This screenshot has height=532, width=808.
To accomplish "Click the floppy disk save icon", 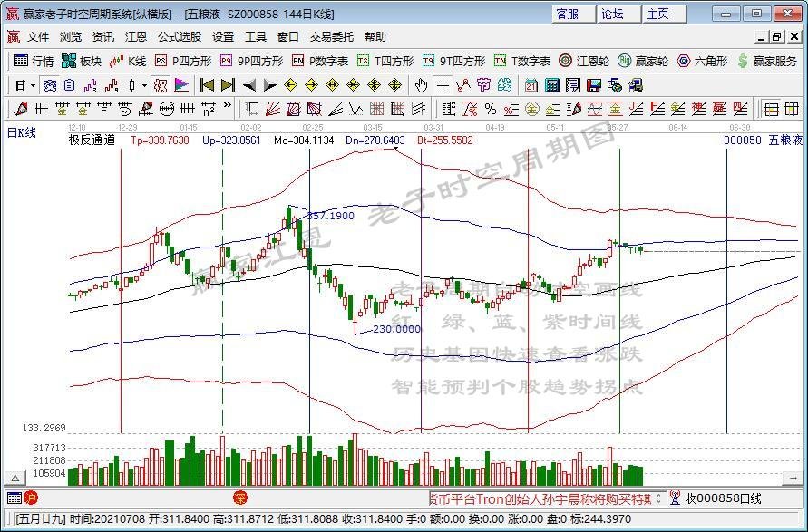I will point(594,85).
